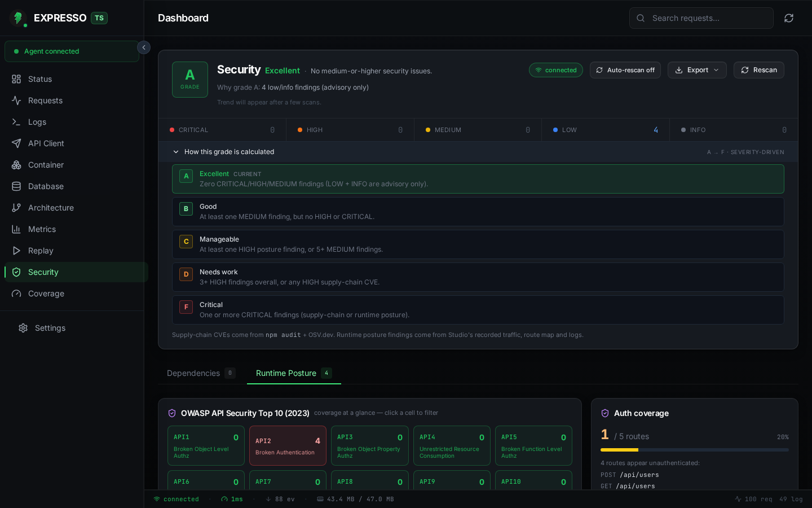The width and height of the screenshot is (812, 508).
Task: Open the Export dropdown
Action: [697, 70]
